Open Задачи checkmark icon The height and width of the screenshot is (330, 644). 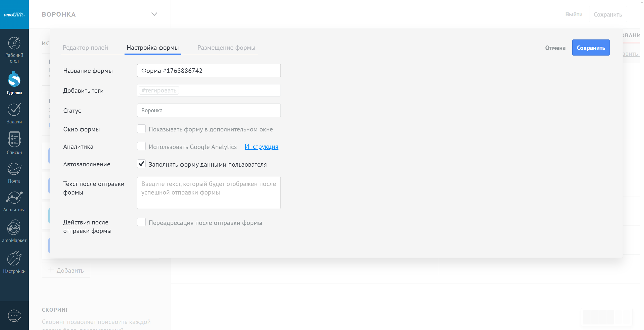[14, 110]
